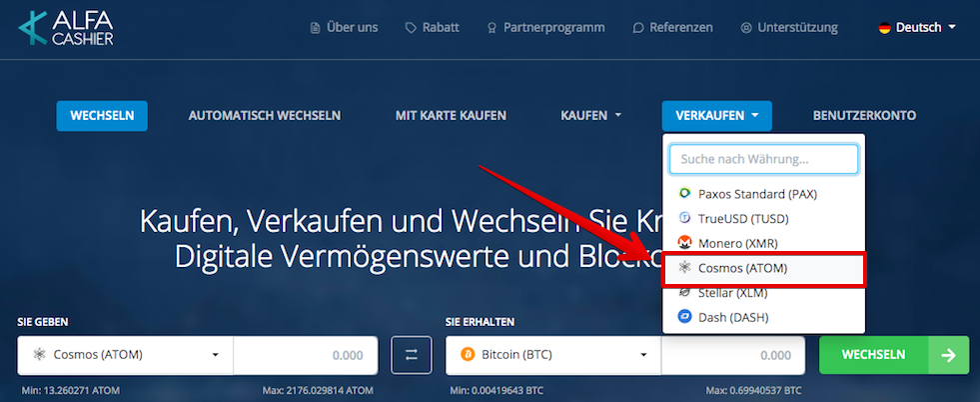Go to the Benutzerkonto tab
The height and width of the screenshot is (402, 980).
point(864,116)
